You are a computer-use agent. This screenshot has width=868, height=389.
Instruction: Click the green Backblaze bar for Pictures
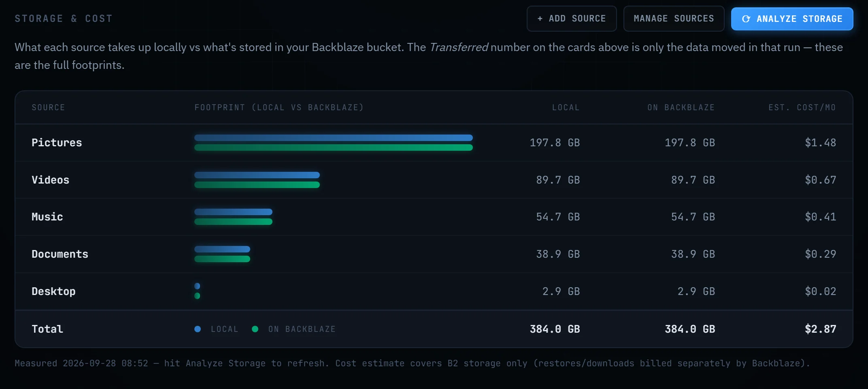click(x=334, y=147)
